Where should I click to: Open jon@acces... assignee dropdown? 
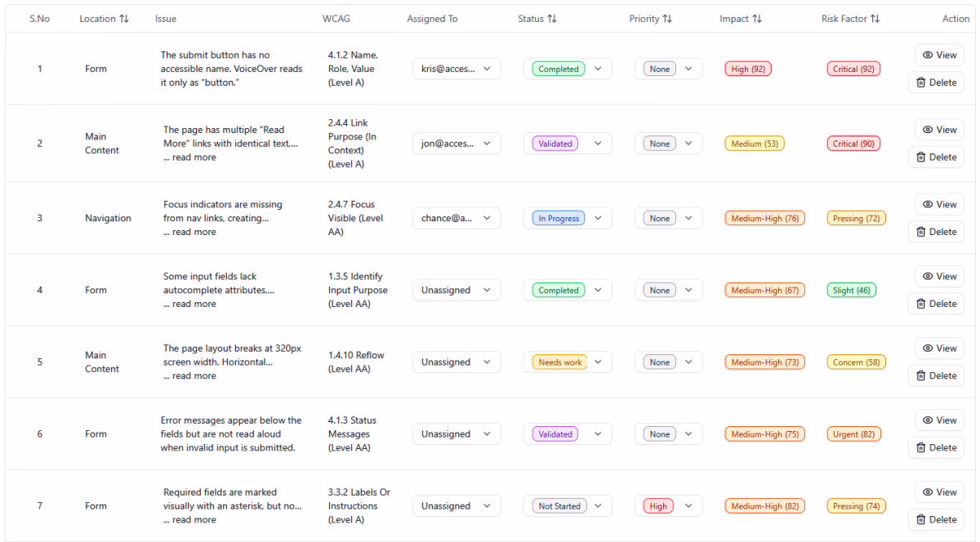(x=457, y=144)
